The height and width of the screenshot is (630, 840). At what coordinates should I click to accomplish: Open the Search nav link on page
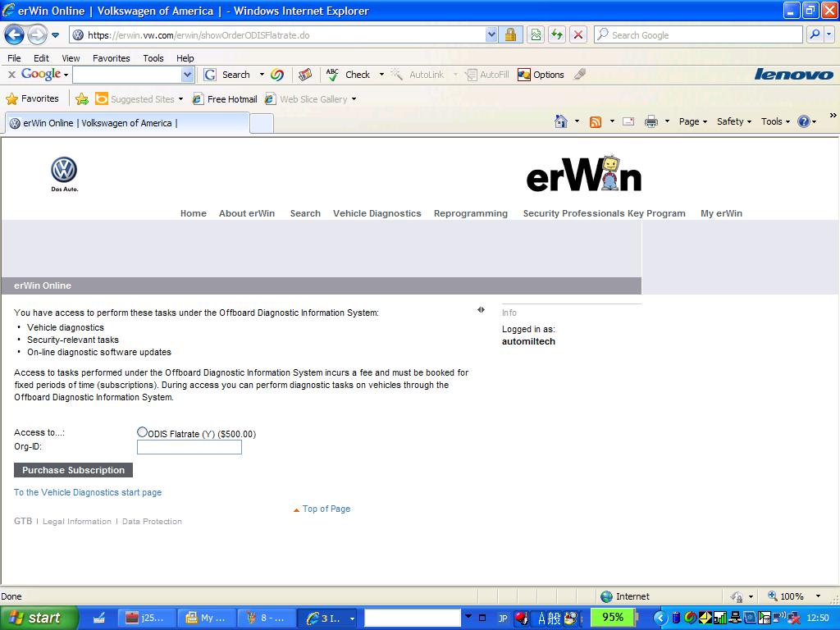click(305, 213)
